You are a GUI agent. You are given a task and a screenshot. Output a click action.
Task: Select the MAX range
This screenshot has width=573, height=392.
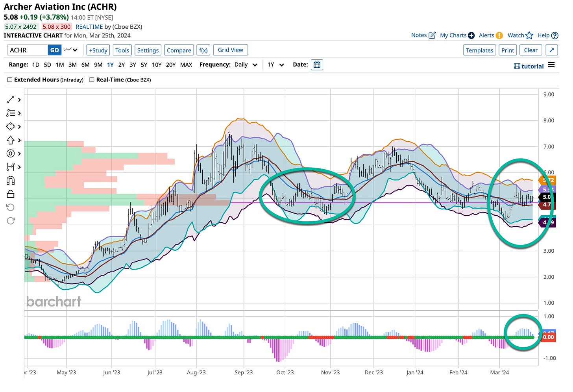point(186,65)
